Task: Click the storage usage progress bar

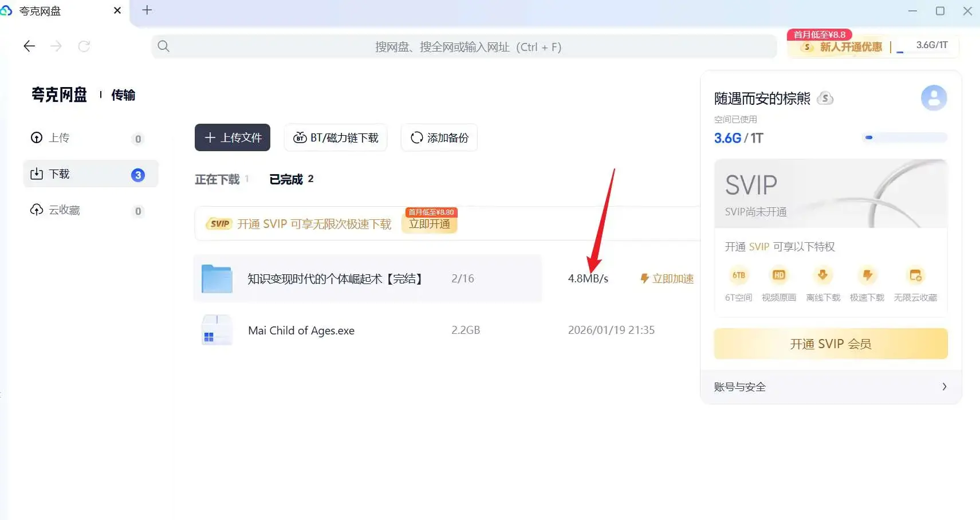Action: (x=904, y=137)
